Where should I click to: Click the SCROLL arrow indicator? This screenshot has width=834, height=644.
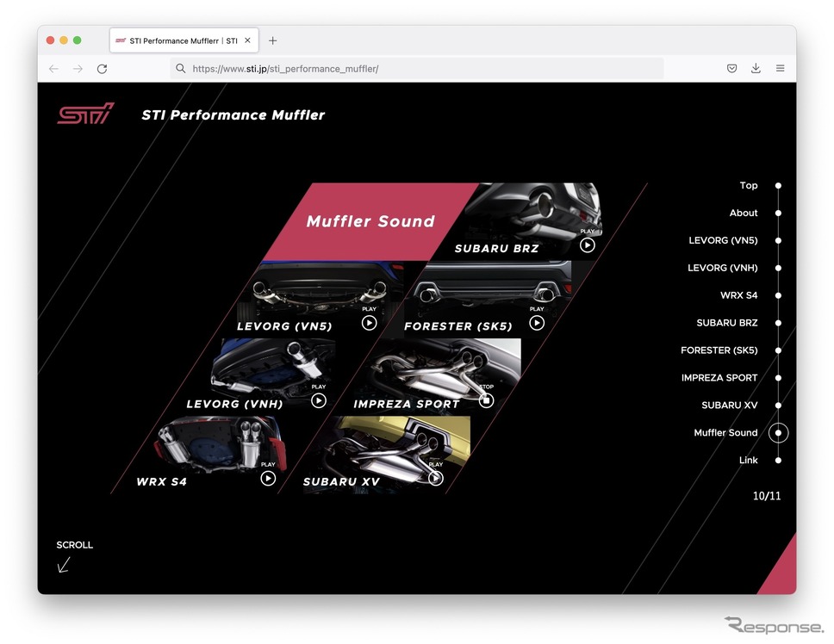pyautogui.click(x=64, y=565)
